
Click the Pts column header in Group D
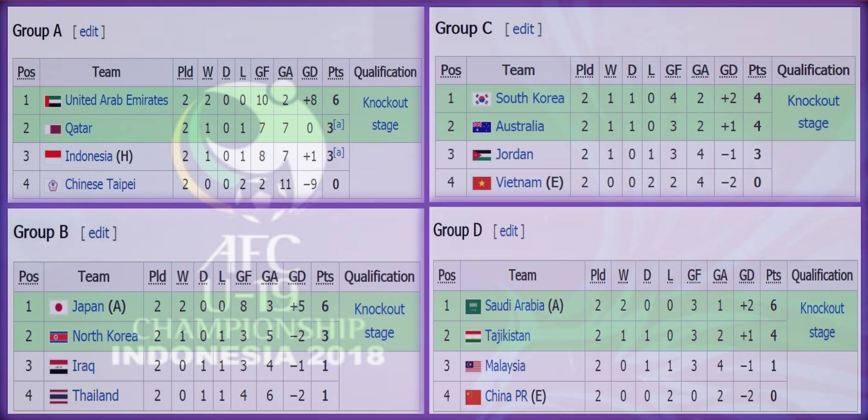pyautogui.click(x=773, y=276)
